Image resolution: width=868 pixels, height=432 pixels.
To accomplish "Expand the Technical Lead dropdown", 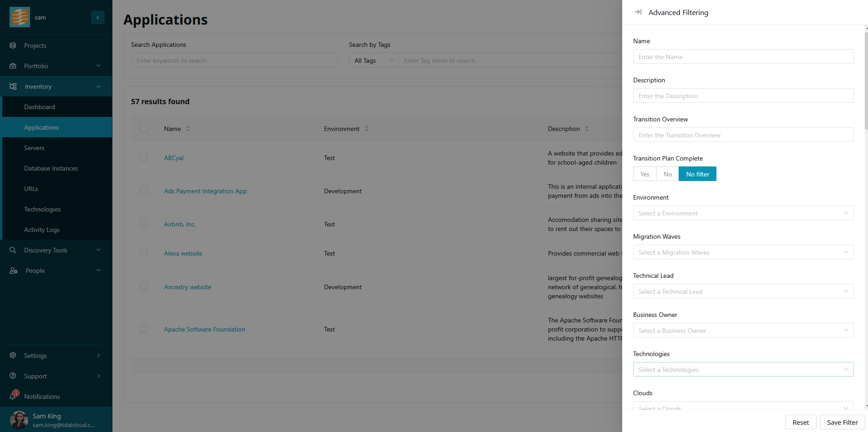I will point(743,291).
